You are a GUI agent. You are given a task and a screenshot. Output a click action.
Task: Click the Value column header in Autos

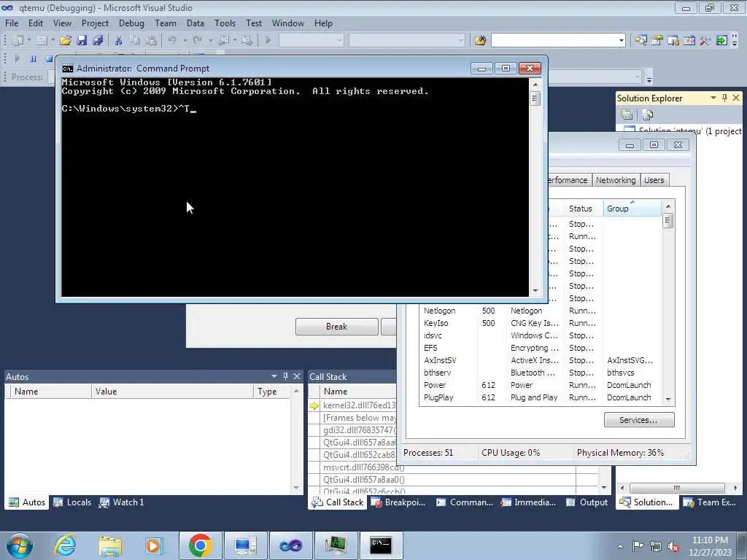coord(172,392)
